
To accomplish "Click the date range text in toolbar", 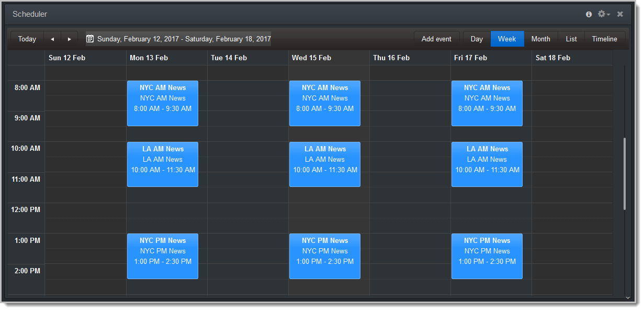I will tap(184, 39).
